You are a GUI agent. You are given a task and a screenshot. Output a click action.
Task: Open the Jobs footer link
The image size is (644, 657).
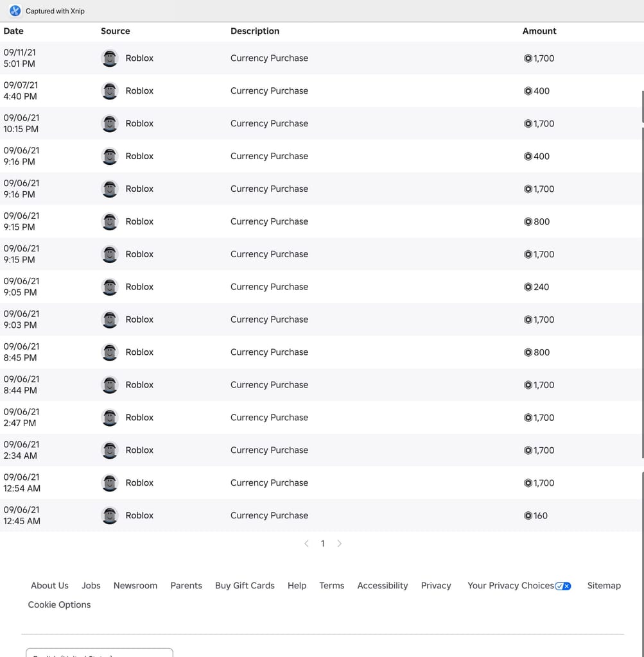(91, 585)
